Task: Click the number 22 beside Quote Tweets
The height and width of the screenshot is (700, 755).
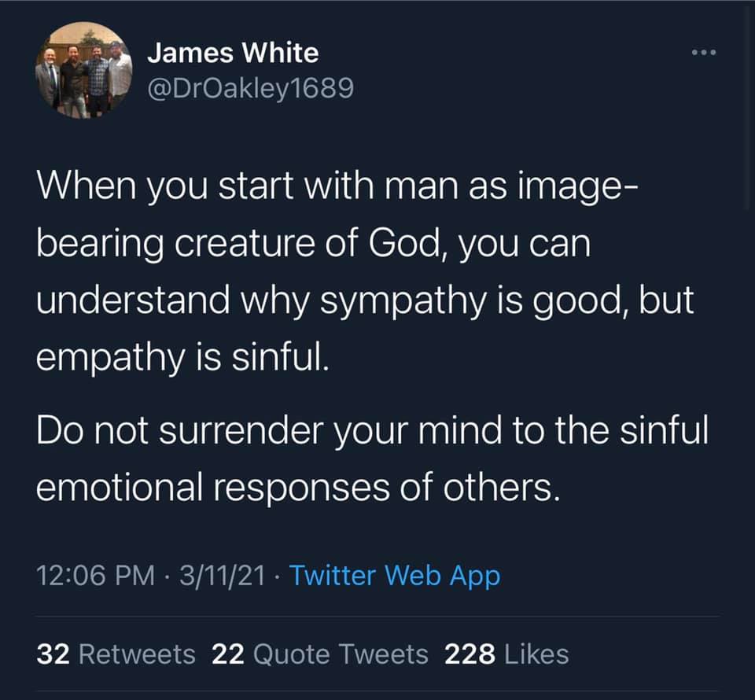Action: (228, 654)
